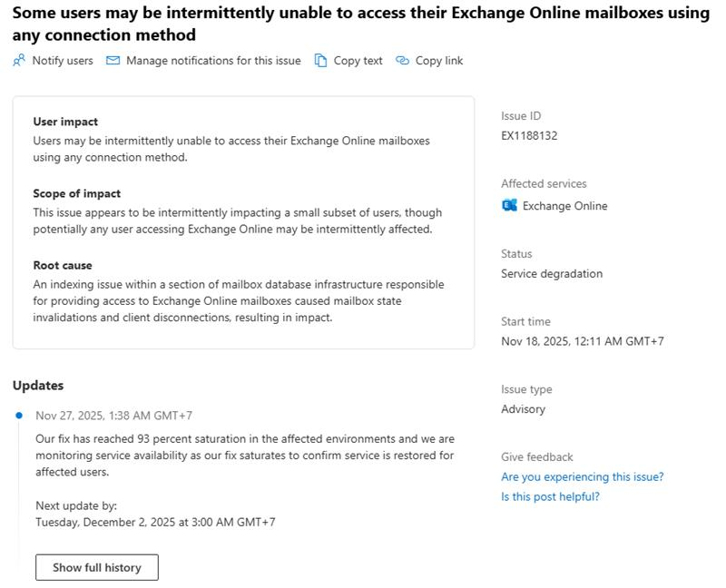The image size is (726, 588).
Task: Click the Nov 27, 2025 update timestamp
Action: 113,416
